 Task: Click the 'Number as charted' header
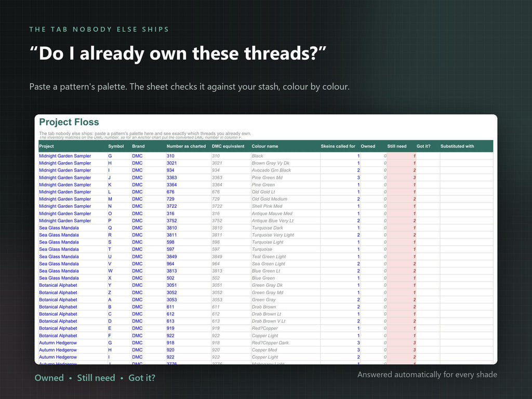(x=187, y=146)
